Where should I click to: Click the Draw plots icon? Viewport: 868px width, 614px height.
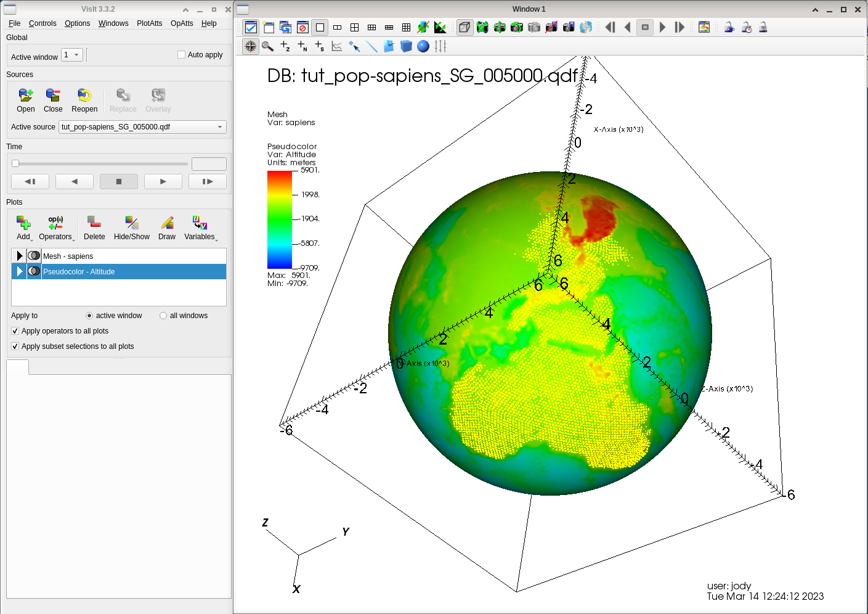coord(167,223)
